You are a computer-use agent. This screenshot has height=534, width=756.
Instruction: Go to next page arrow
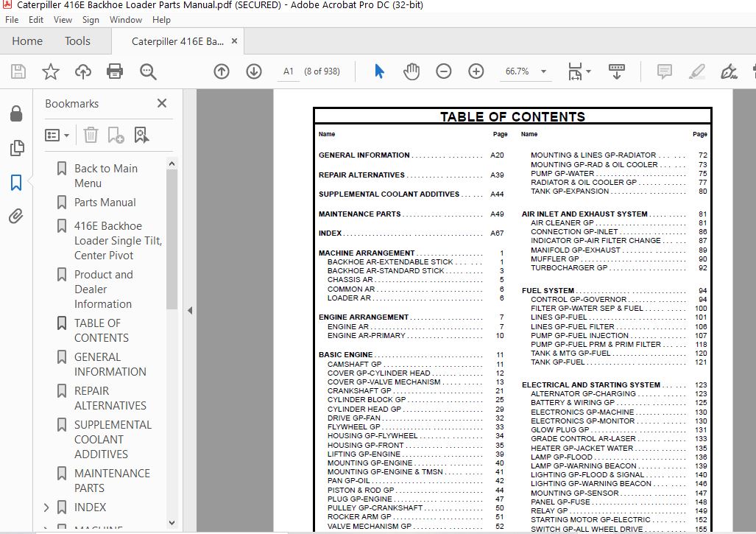click(254, 71)
